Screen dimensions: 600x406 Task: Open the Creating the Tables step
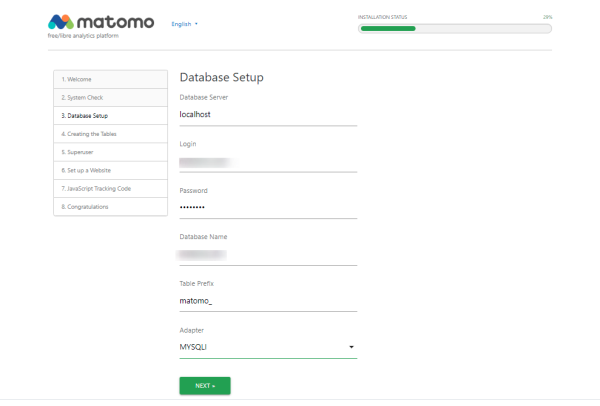(110, 133)
